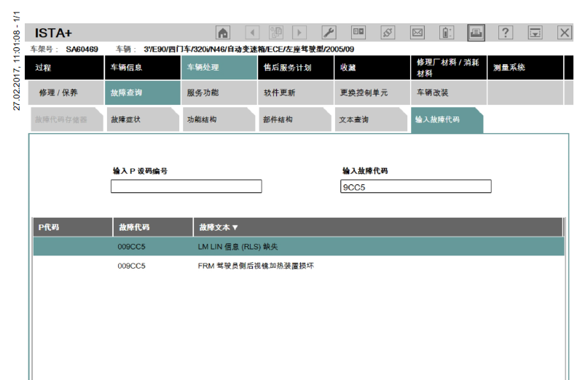Screen dimensions: 588x380
Task: Click the vehicle description 3'/E90 text
Action: click(248, 49)
